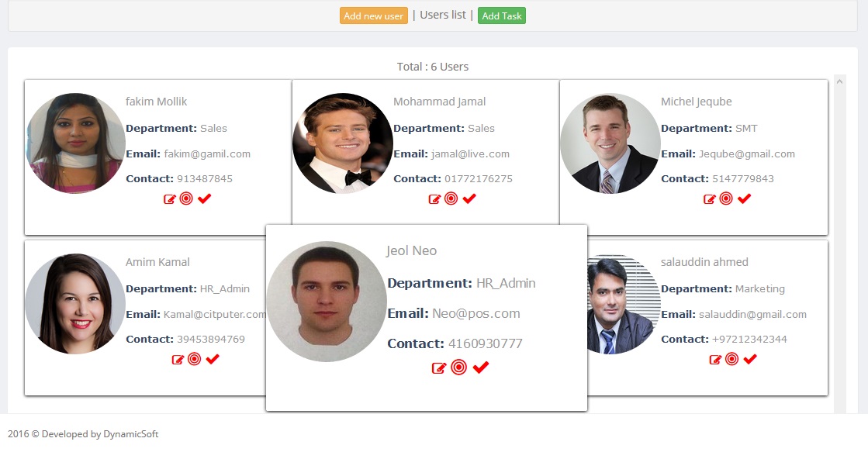Click the target icon for Jeol Neo
Screen dimensions: 868x452
click(458, 367)
